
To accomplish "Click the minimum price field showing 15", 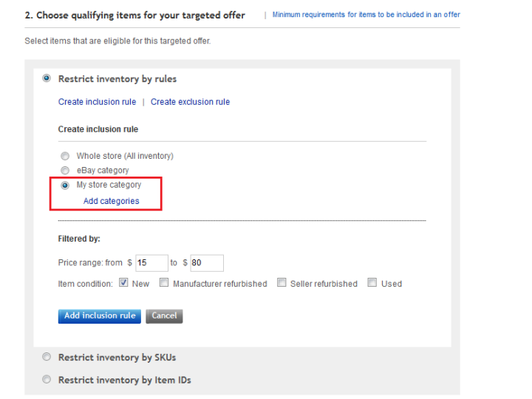I will pyautogui.click(x=151, y=263).
